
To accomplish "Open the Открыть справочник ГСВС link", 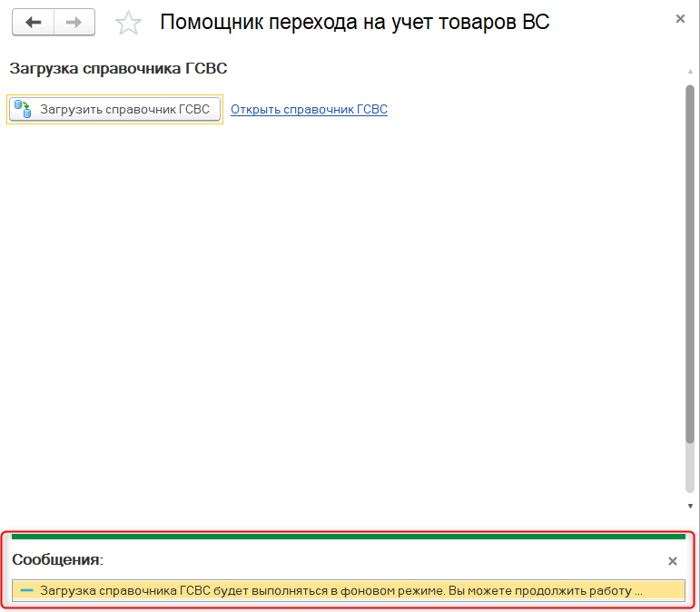I will pos(309,109).
